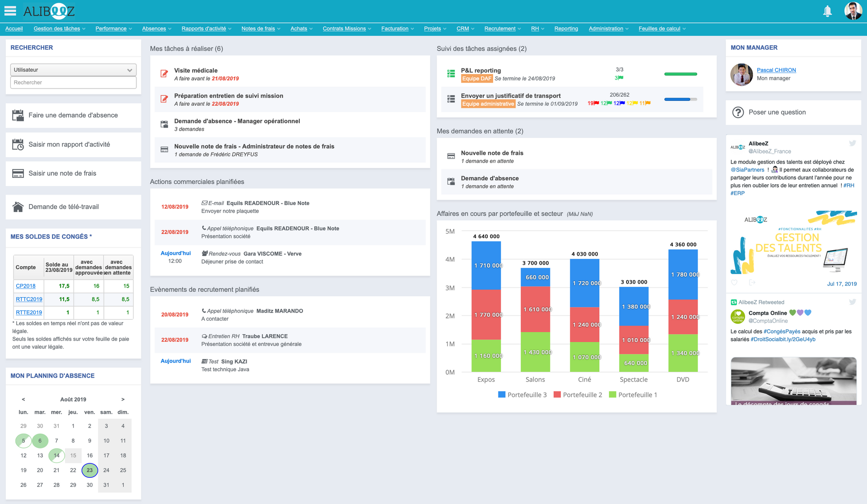Click the absence request calendar icon
Image resolution: width=867 pixels, height=504 pixels.
click(18, 116)
